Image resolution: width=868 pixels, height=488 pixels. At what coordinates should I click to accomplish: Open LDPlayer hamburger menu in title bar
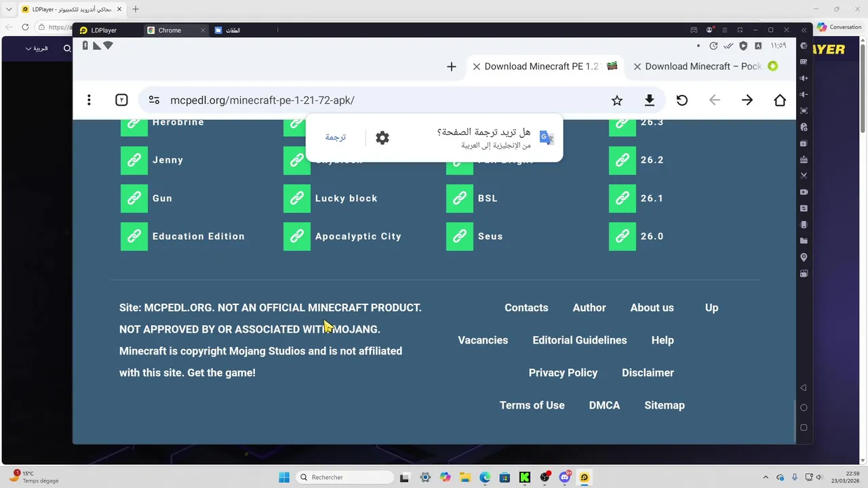[724, 30]
